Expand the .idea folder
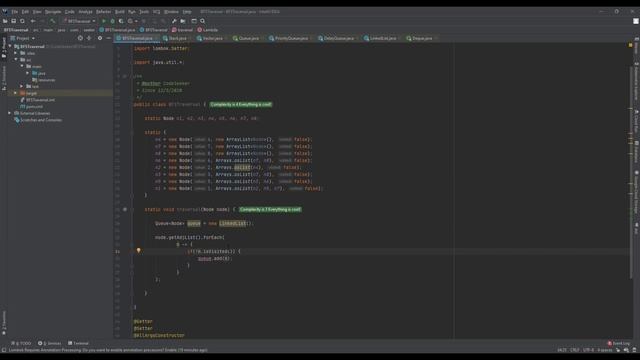Image resolution: width=640 pixels, height=360 pixels. coord(16,53)
